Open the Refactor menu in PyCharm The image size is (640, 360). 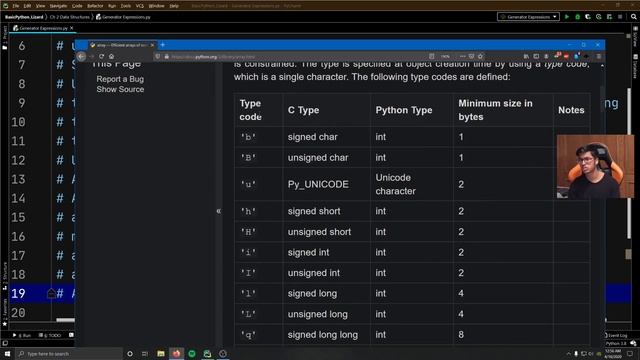[x=95, y=6]
